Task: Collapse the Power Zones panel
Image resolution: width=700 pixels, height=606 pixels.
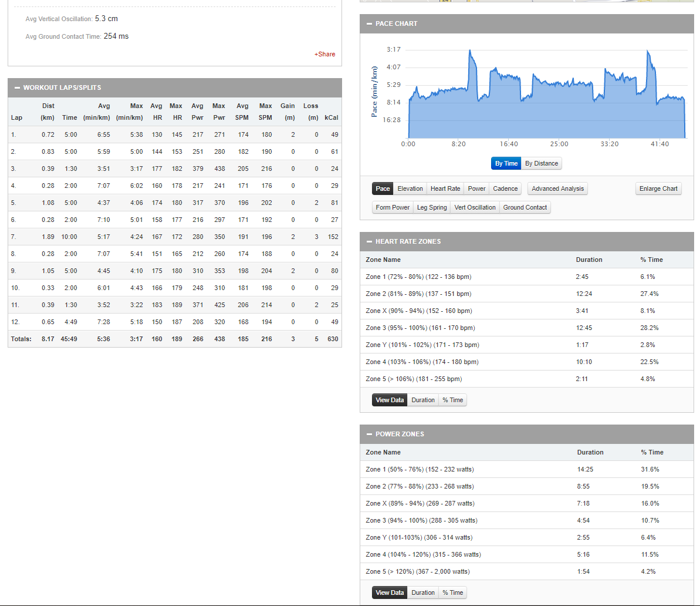Action: click(369, 434)
